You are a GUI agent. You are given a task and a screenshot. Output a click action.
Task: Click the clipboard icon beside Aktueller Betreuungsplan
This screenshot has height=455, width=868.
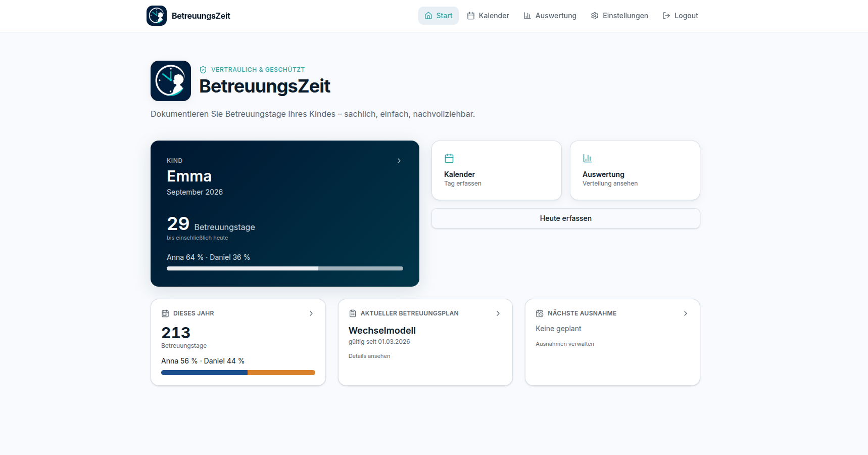coord(353,313)
